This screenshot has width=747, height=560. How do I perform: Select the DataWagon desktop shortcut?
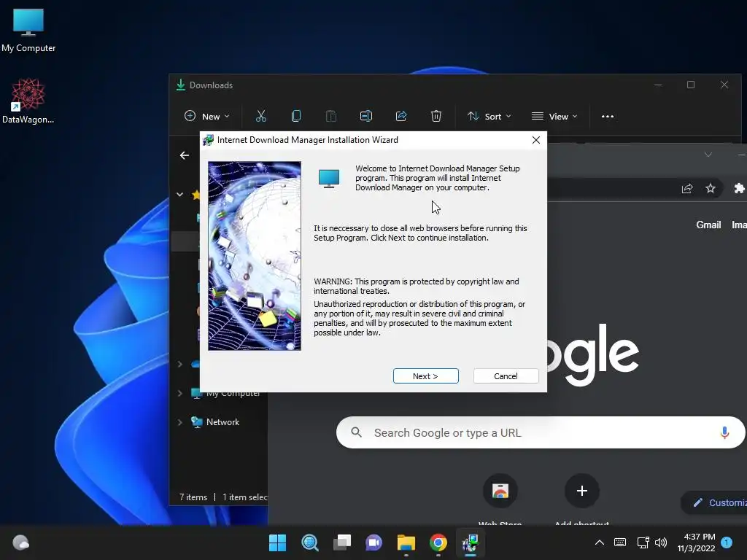(28, 101)
